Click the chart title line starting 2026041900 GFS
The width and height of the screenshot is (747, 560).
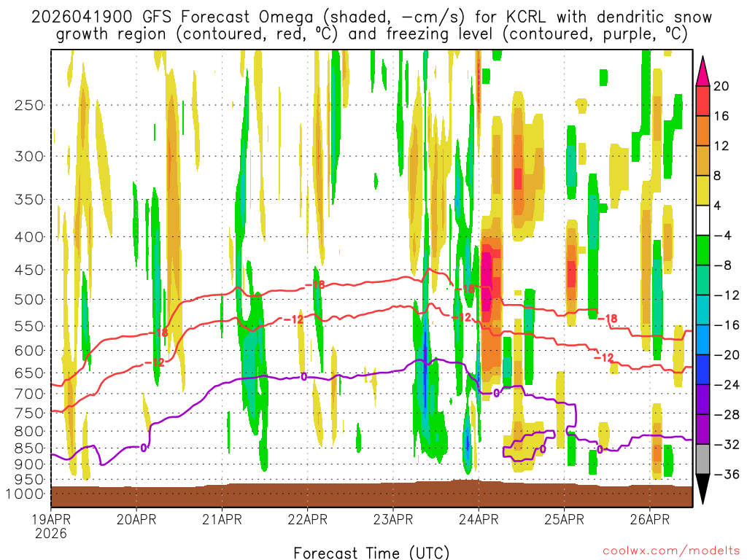(x=371, y=17)
